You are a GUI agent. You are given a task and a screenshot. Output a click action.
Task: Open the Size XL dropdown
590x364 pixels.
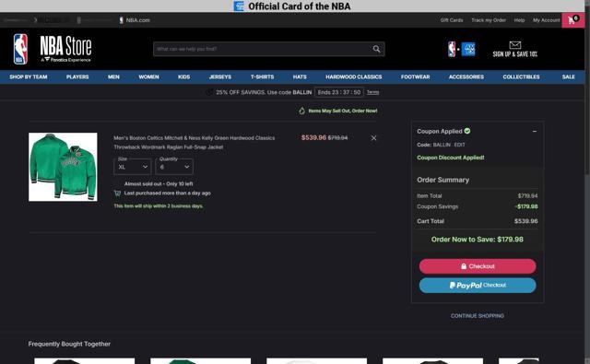[133, 167]
